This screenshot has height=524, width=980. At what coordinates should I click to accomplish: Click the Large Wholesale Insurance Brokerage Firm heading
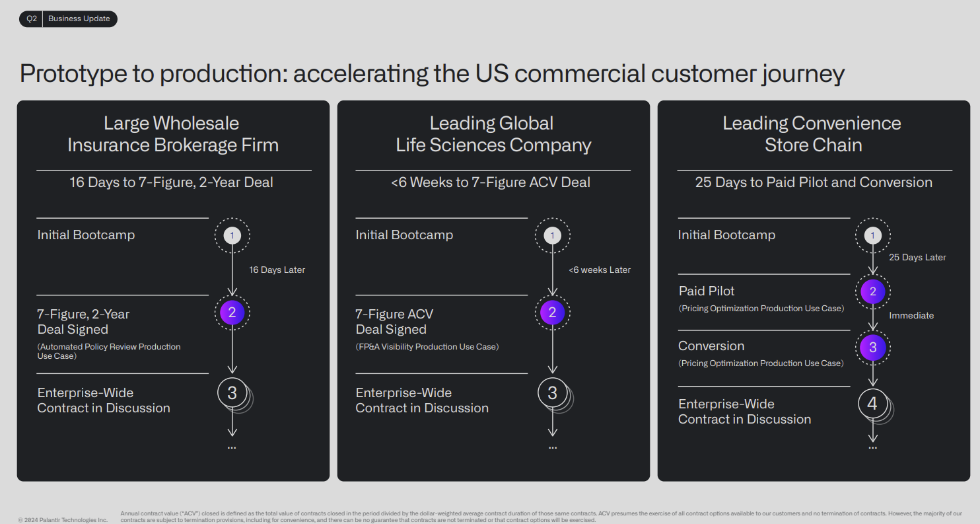pos(173,134)
